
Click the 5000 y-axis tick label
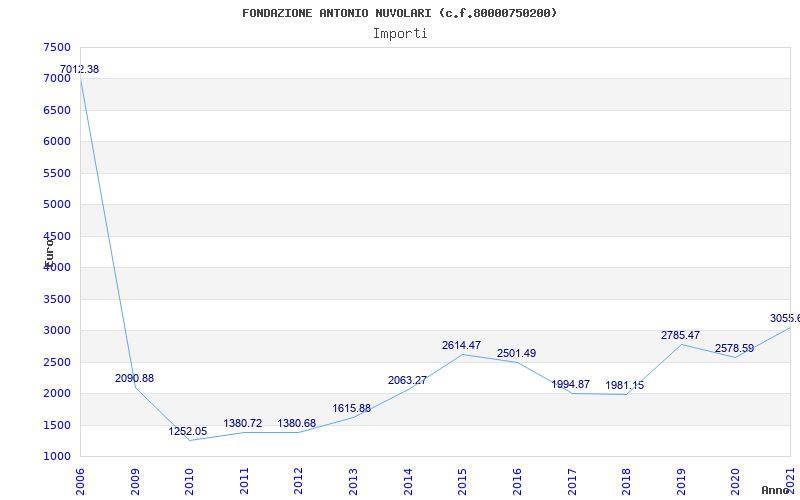(57, 205)
